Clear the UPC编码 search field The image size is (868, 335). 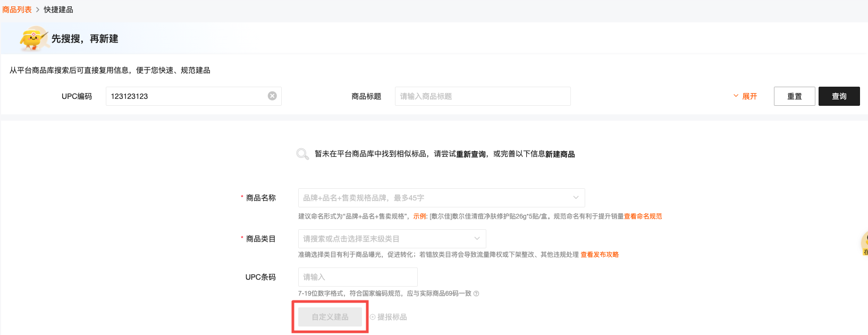pyautogui.click(x=272, y=96)
